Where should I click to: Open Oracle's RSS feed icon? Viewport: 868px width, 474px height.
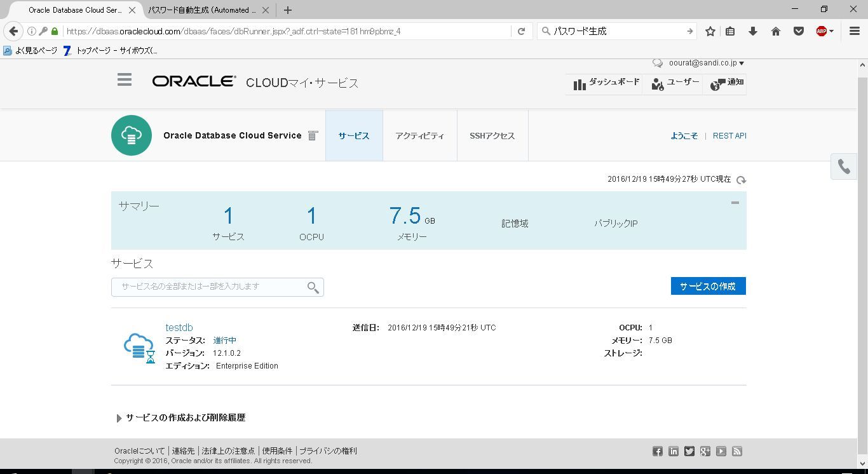click(x=737, y=451)
